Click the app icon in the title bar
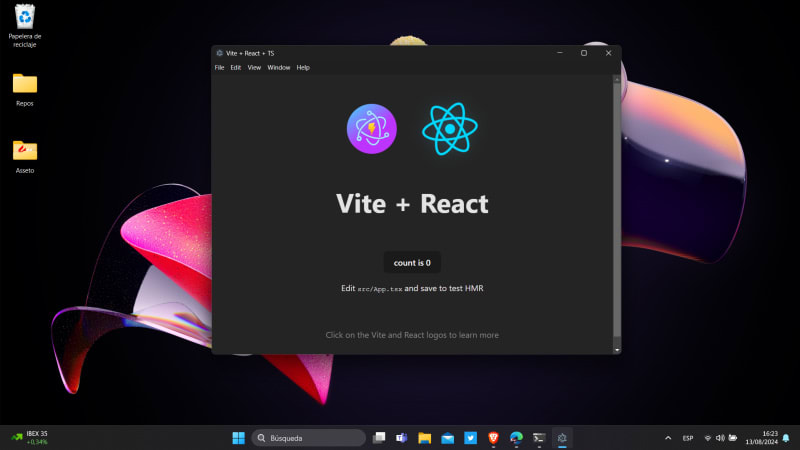This screenshot has width=800, height=450. [219, 53]
